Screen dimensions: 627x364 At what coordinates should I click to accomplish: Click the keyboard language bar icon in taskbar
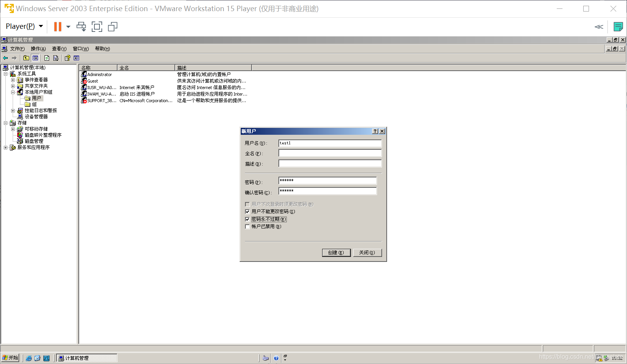tap(266, 358)
